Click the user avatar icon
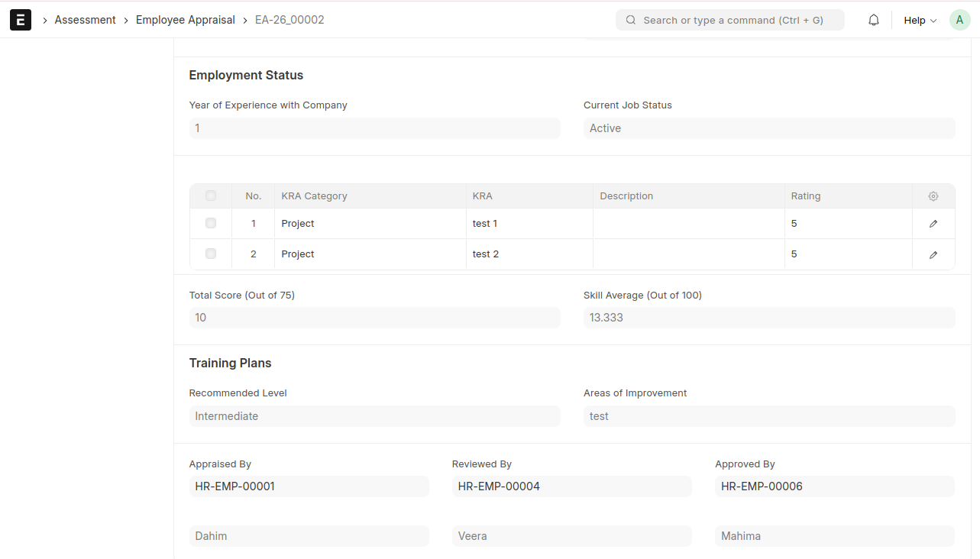Viewport: 980px width, 559px height. (959, 21)
